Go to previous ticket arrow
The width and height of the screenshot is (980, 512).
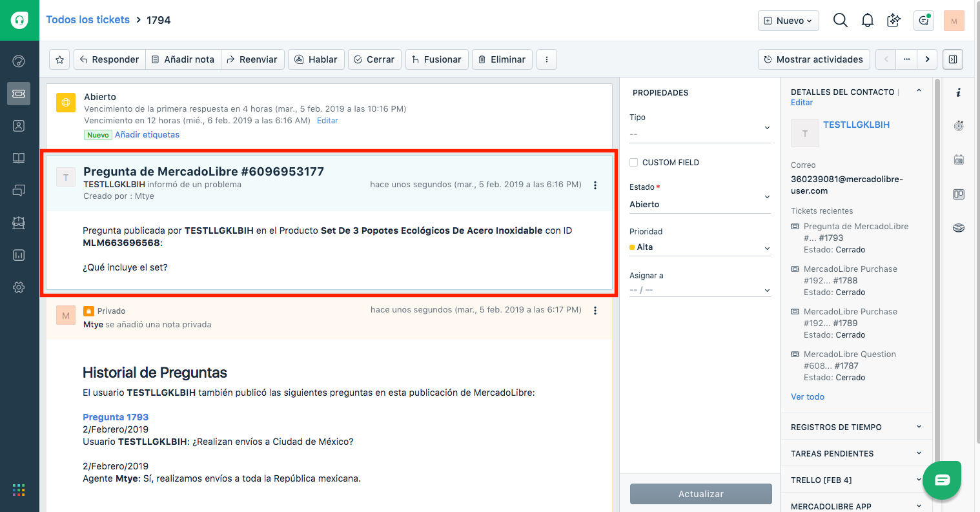[886, 59]
